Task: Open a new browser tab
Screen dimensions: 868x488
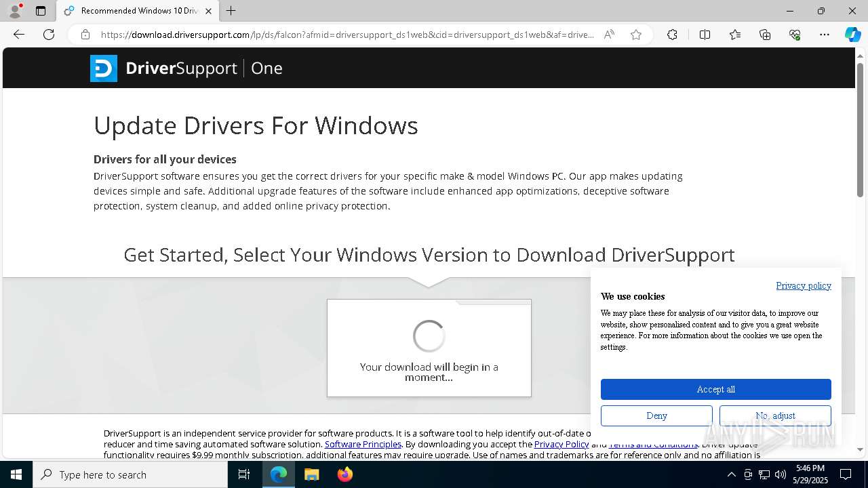Action: 231,11
